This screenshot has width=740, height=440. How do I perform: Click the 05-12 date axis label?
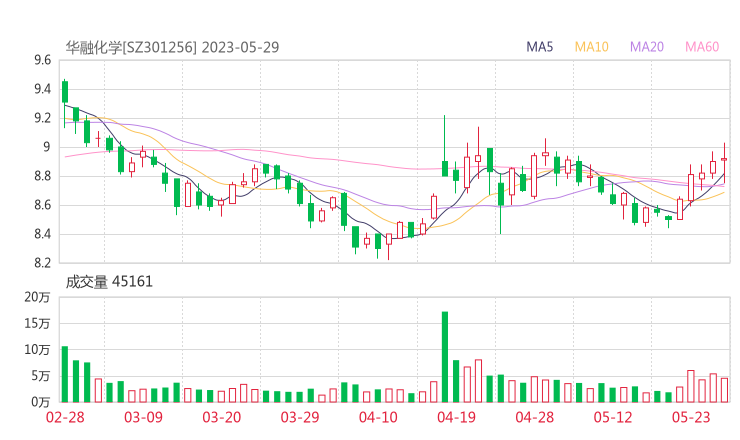coord(613,417)
